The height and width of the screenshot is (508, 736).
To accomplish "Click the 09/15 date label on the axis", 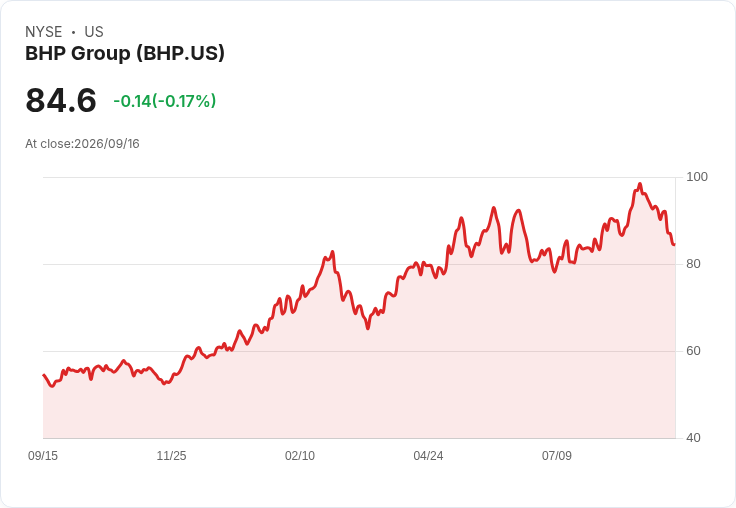I will pos(43,455).
